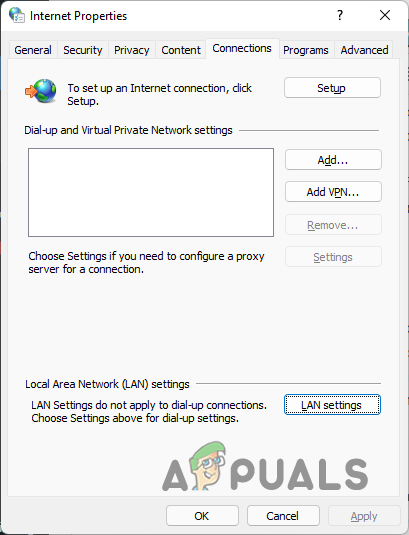Open the Programs tab
Viewport: 409px width, 535px height.
(306, 50)
